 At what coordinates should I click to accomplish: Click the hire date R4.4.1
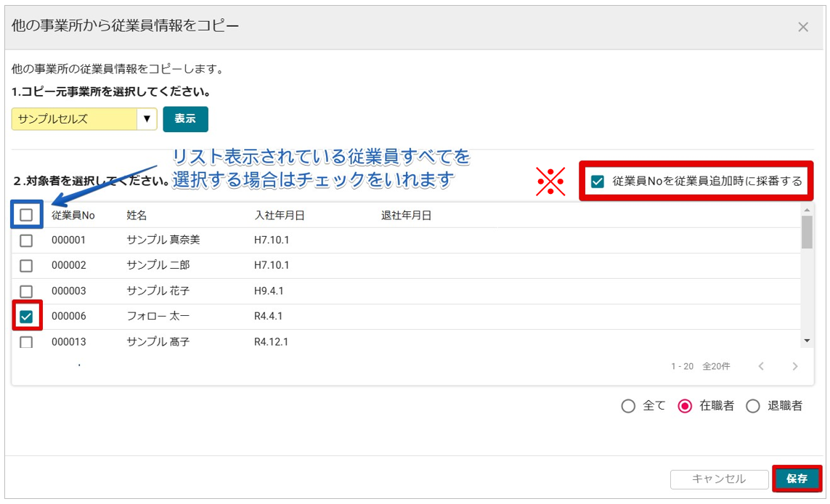269,316
